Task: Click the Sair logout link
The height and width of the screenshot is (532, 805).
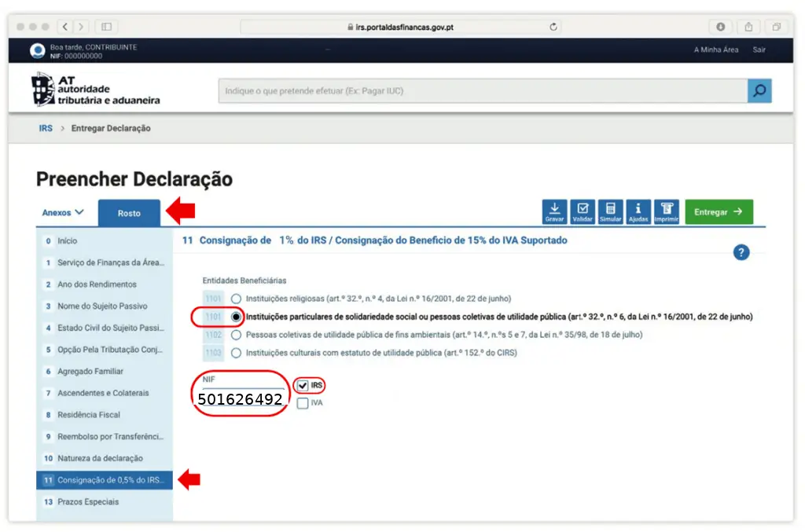Action: click(759, 49)
